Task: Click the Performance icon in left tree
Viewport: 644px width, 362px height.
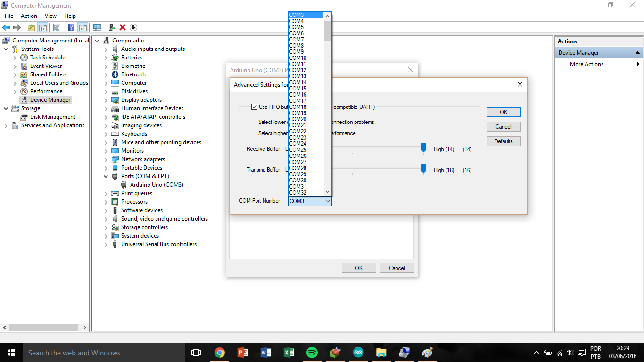Action: 24,91
